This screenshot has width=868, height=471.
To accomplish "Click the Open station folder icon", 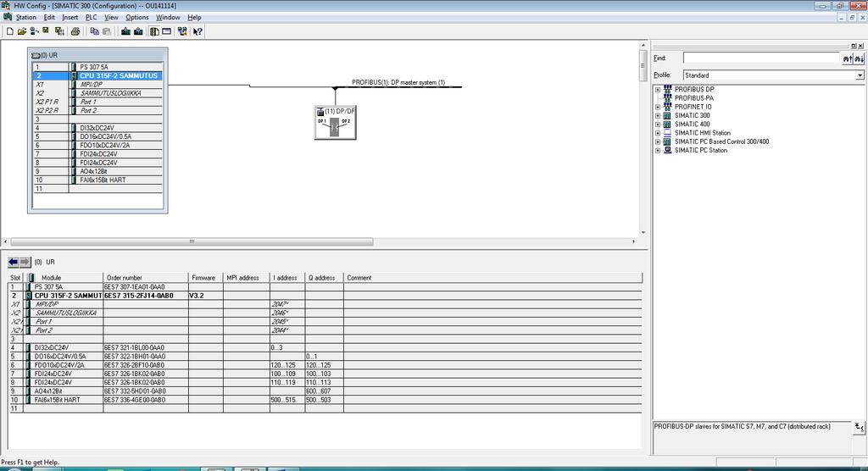I will pyautogui.click(x=21, y=31).
